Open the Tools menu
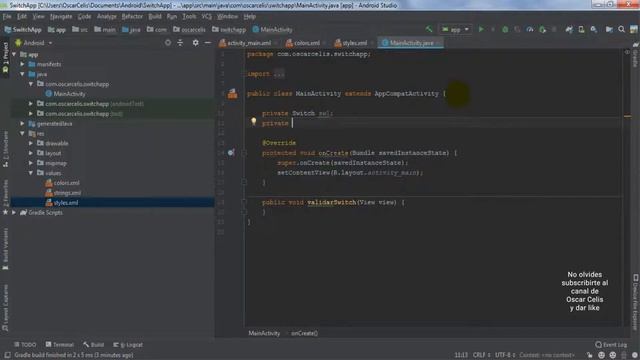This screenshot has height=360, width=640. (189, 17)
